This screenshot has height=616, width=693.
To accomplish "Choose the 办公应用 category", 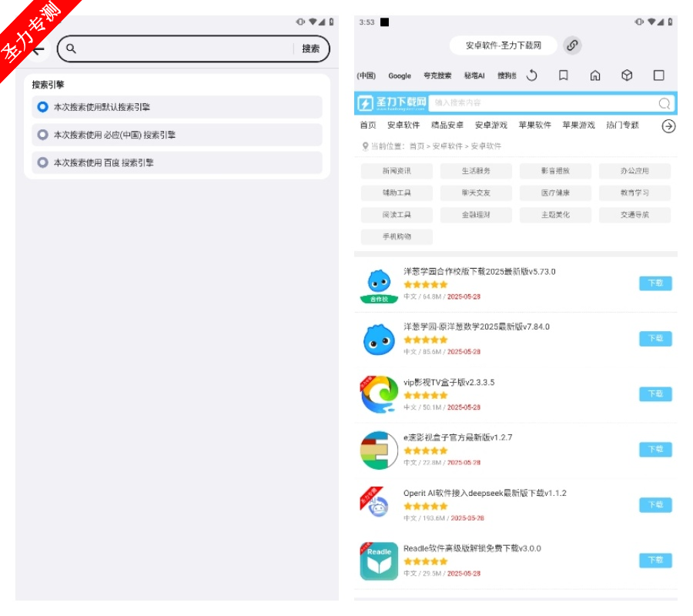I will coord(634,171).
